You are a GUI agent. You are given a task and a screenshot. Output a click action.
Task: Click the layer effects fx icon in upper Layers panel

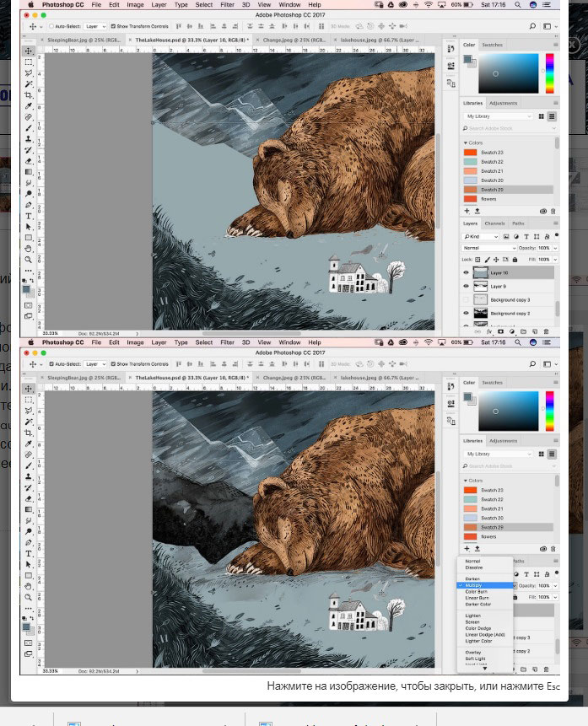coord(489,331)
